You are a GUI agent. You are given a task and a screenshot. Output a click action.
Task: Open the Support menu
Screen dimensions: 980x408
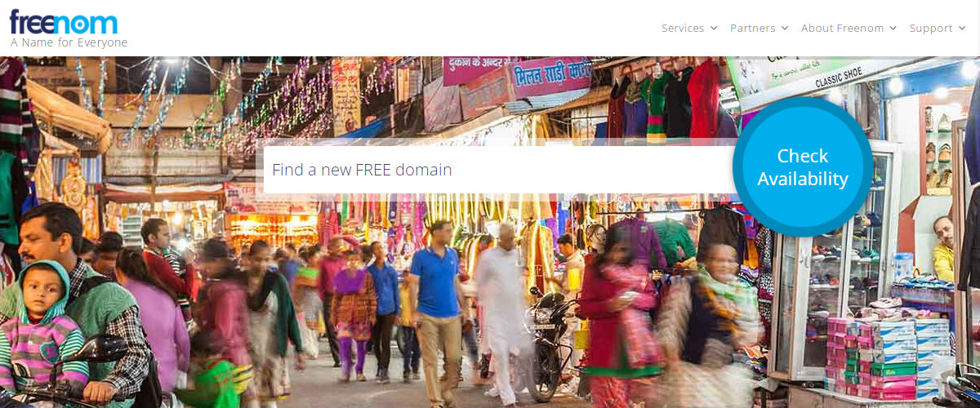931,28
